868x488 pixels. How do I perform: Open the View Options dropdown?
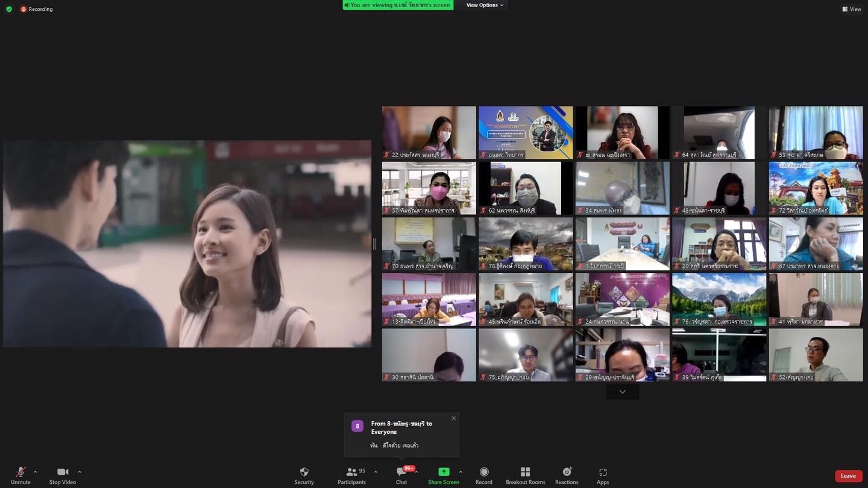pos(485,5)
